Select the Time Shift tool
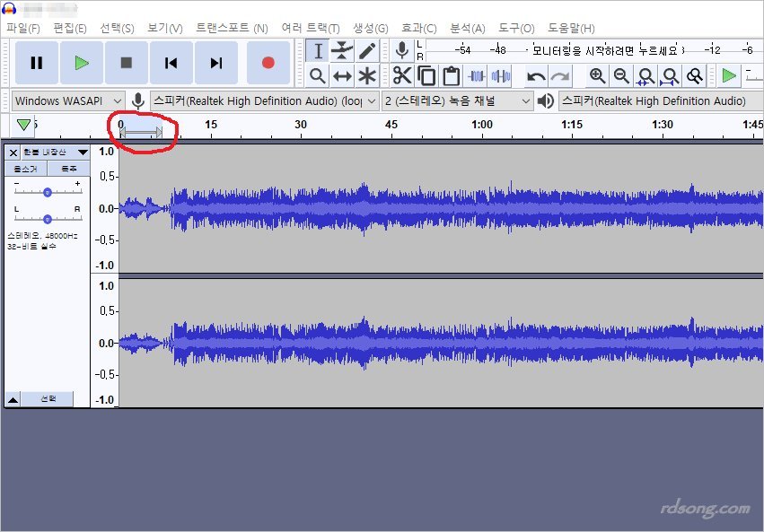The width and height of the screenshot is (764, 532). tap(342, 75)
